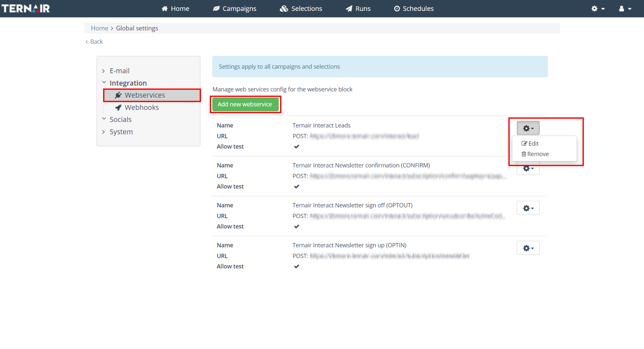Viewport: 644px width, 349px height.
Task: Click the Webservices plug icon
Action: pos(118,95)
